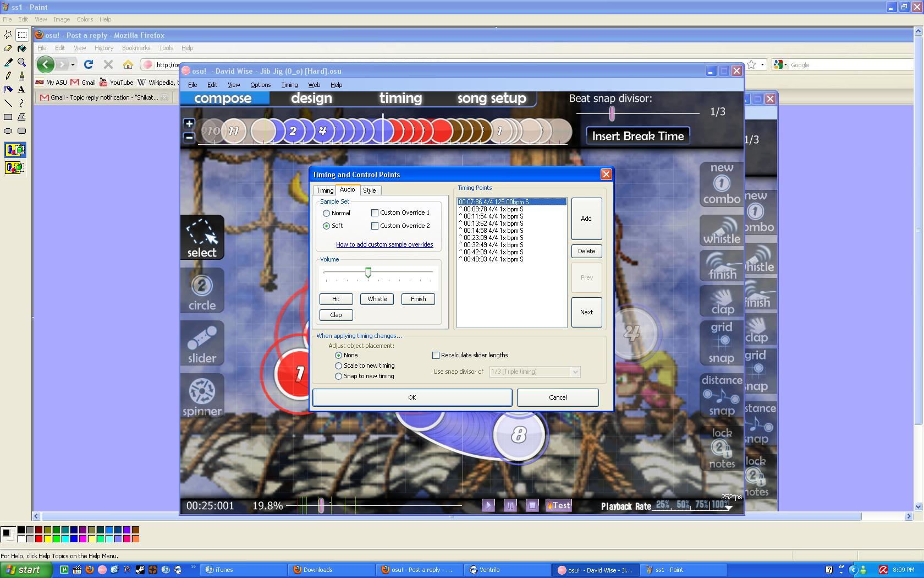The height and width of the screenshot is (578, 924).
Task: Select Paint's rectangular Select tool
Action: 22,35
